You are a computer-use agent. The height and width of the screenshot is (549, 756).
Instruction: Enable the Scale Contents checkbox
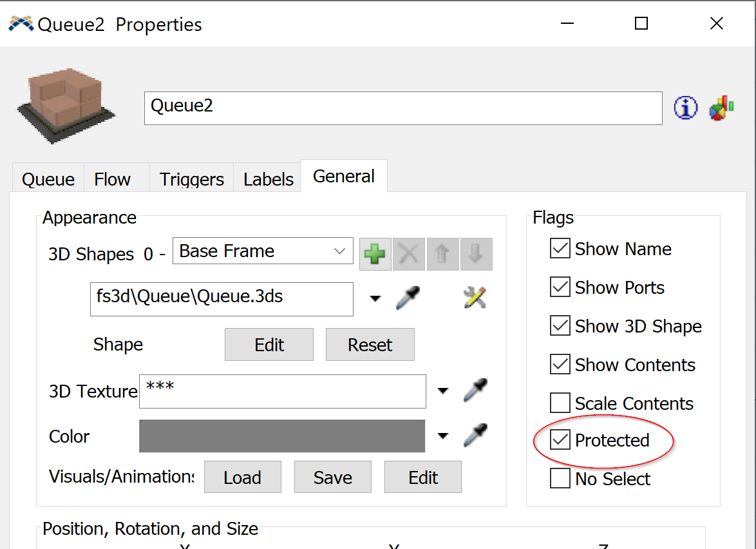click(560, 403)
